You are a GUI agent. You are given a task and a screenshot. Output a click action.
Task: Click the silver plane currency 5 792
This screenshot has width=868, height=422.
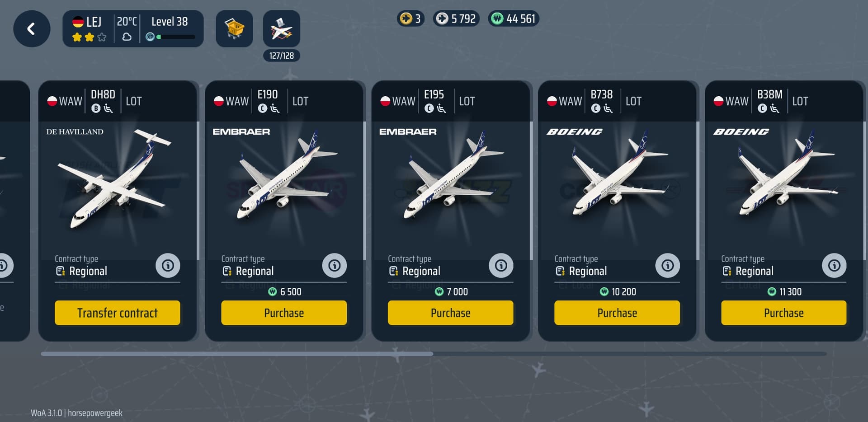pyautogui.click(x=456, y=19)
